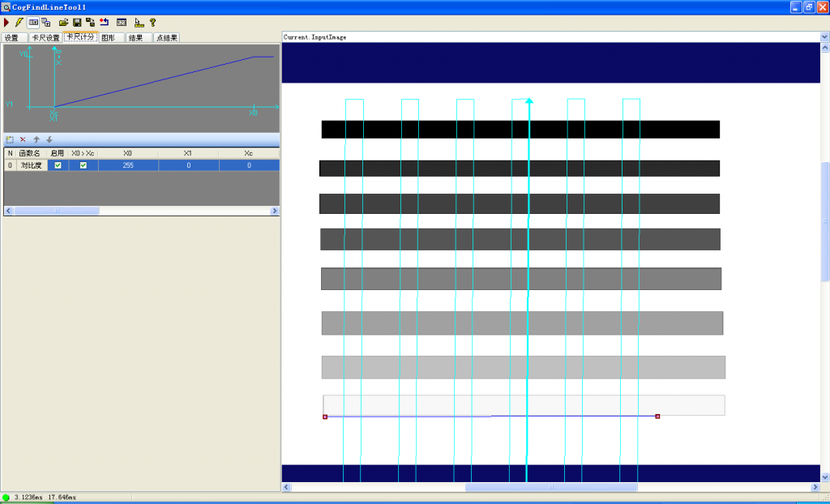Click the reset tool icon with red dot
Image resolution: width=830 pixels, height=504 pixels.
(x=105, y=22)
